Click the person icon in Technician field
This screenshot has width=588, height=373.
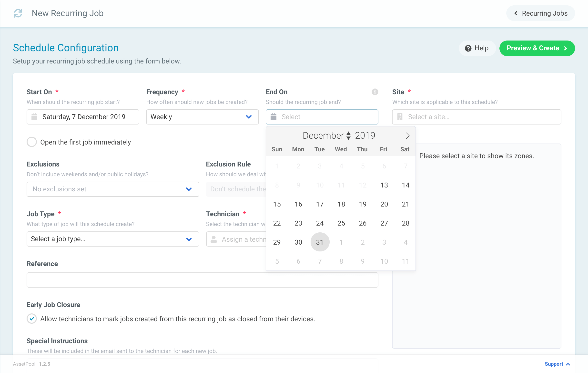[x=214, y=239]
